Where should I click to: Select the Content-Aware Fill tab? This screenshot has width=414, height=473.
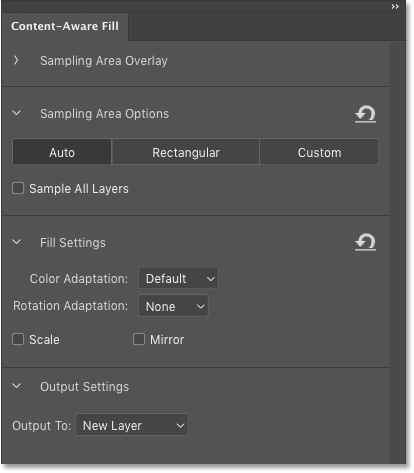(65, 26)
